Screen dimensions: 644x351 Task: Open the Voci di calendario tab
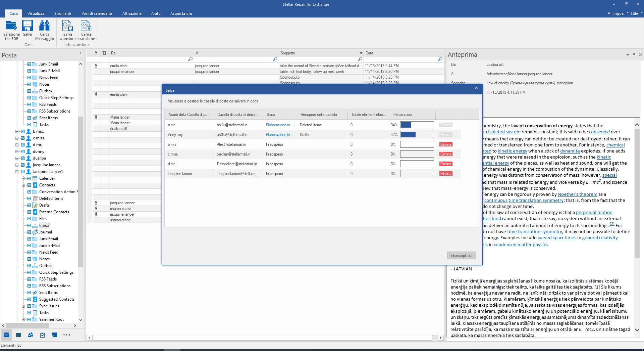(97, 13)
